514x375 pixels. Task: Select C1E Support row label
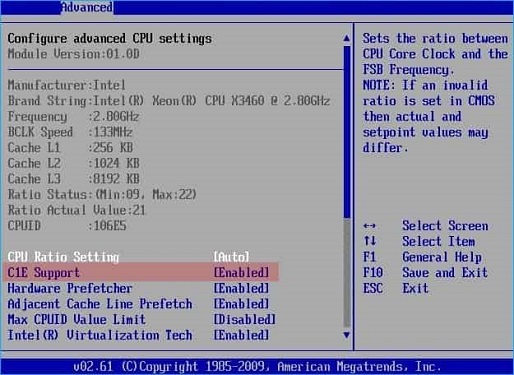pos(44,273)
